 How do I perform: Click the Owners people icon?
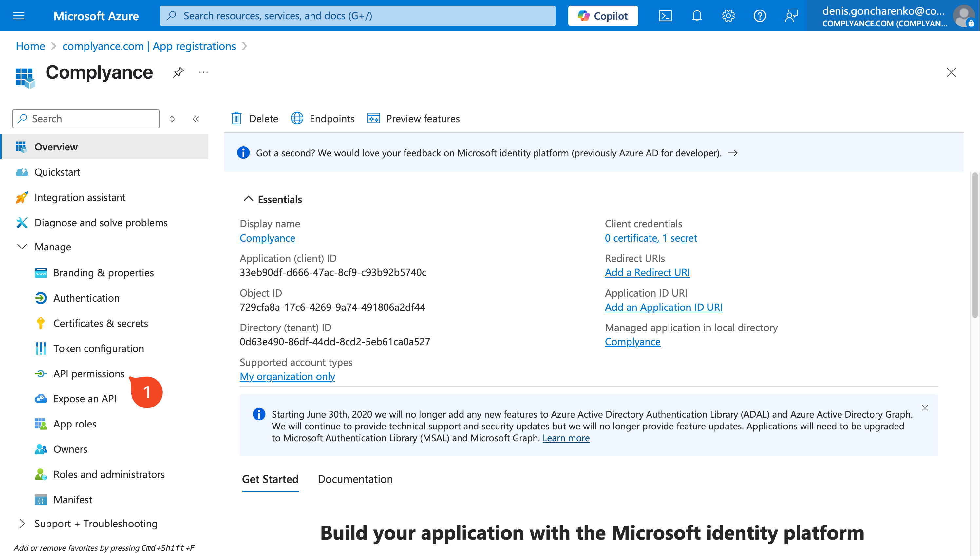point(40,449)
